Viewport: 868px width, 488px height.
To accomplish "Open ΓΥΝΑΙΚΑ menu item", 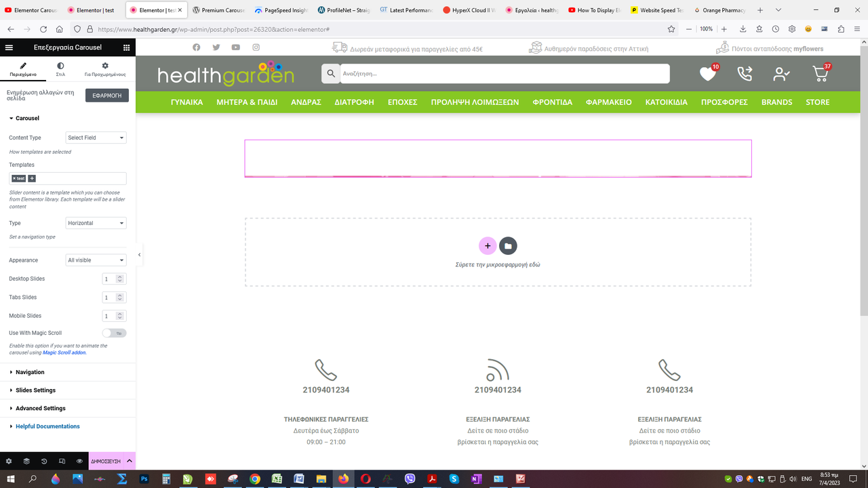I will pyautogui.click(x=187, y=102).
